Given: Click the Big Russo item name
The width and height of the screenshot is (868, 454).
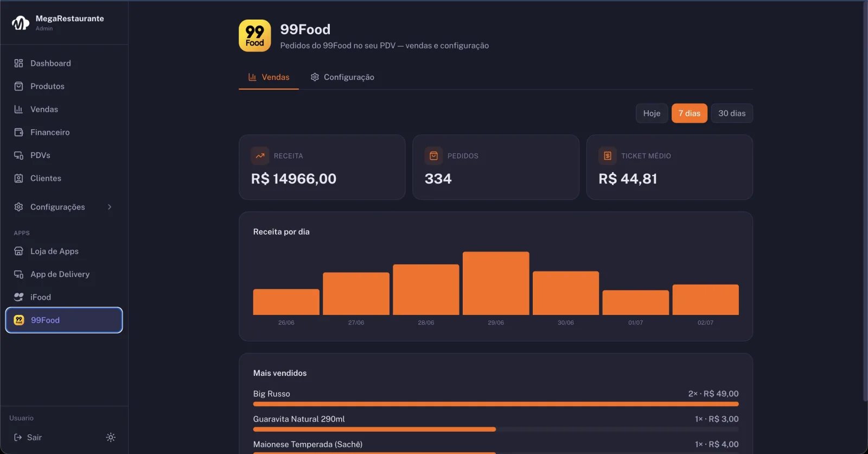Looking at the screenshot, I should click(x=272, y=394).
